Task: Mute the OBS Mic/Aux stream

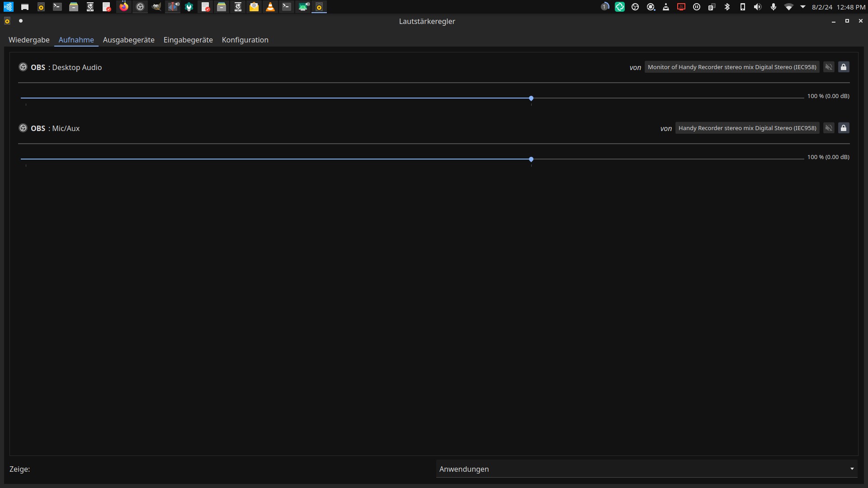Action: click(829, 128)
